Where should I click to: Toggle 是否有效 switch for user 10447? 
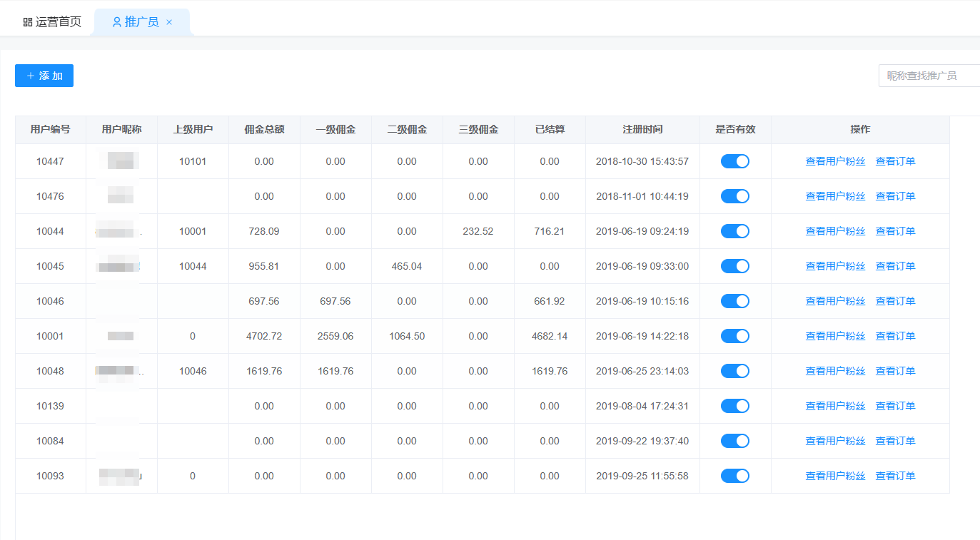click(x=734, y=161)
